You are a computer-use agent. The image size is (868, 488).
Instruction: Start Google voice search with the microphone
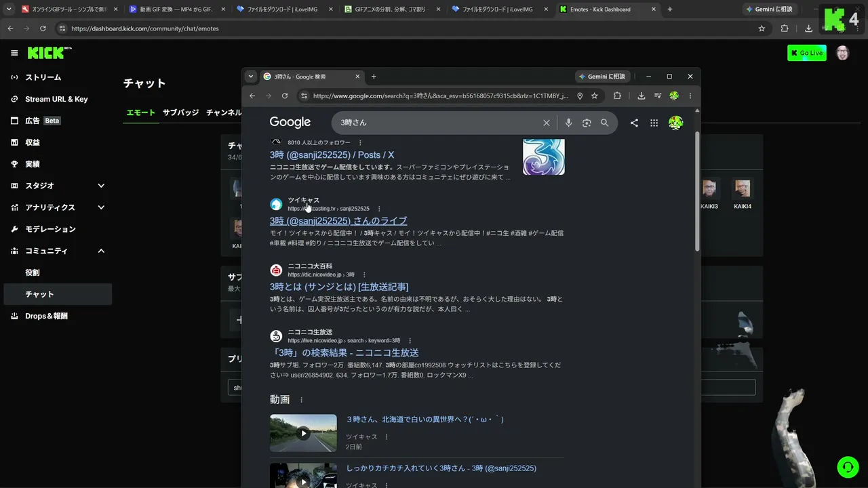568,123
